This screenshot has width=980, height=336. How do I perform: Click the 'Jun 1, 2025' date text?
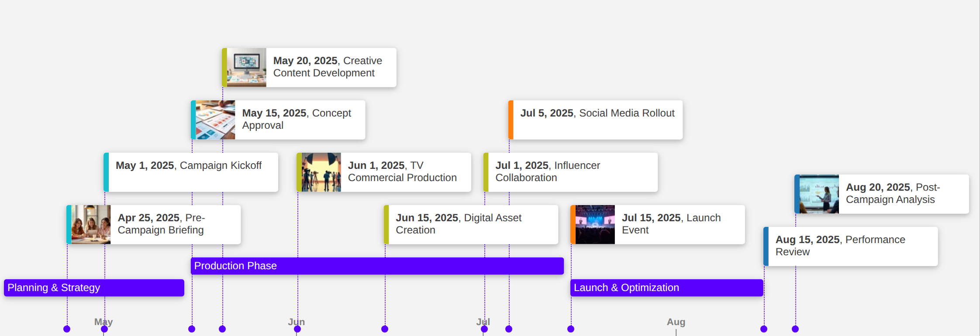[376, 165]
